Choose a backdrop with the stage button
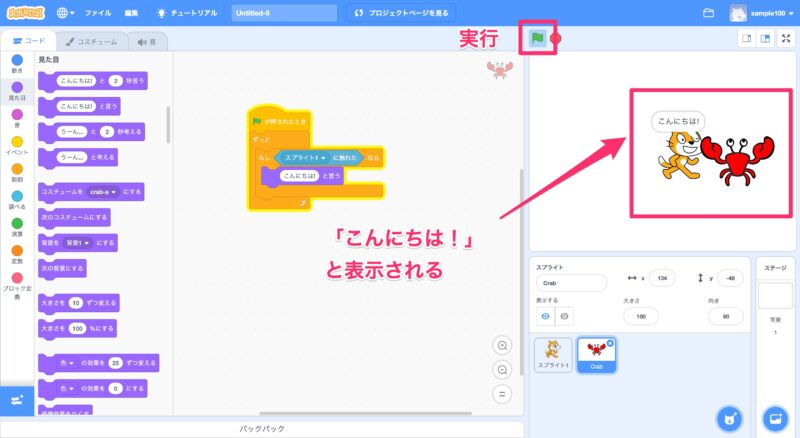The height and width of the screenshot is (438, 800). point(775,417)
